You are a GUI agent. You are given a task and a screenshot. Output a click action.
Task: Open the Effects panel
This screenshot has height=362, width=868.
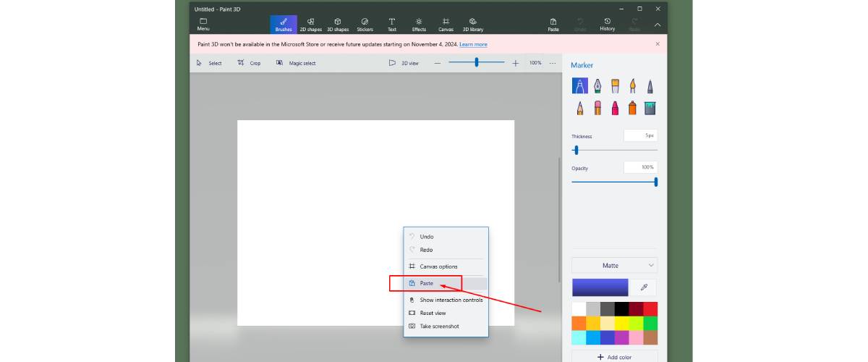(x=419, y=25)
